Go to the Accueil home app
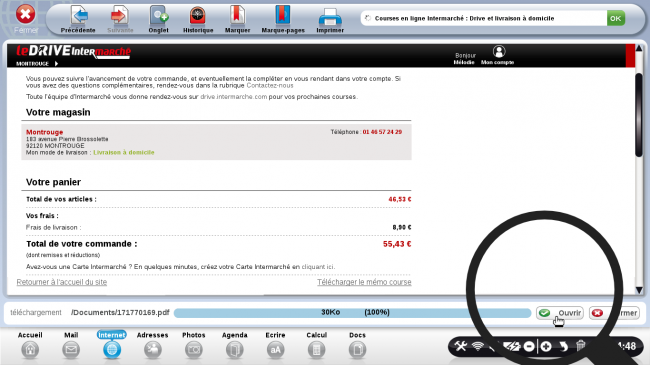Screen dimensions: 650x365 tap(30, 345)
